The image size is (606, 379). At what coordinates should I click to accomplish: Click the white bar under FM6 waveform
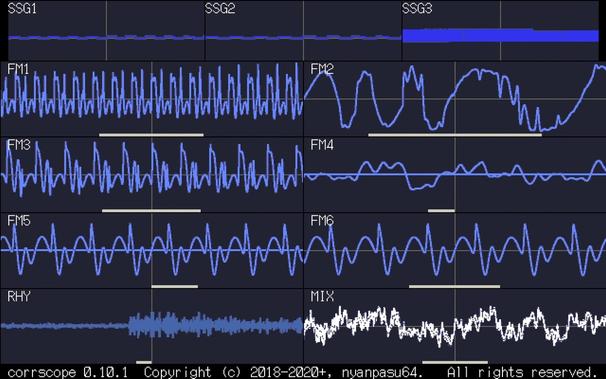click(x=454, y=286)
